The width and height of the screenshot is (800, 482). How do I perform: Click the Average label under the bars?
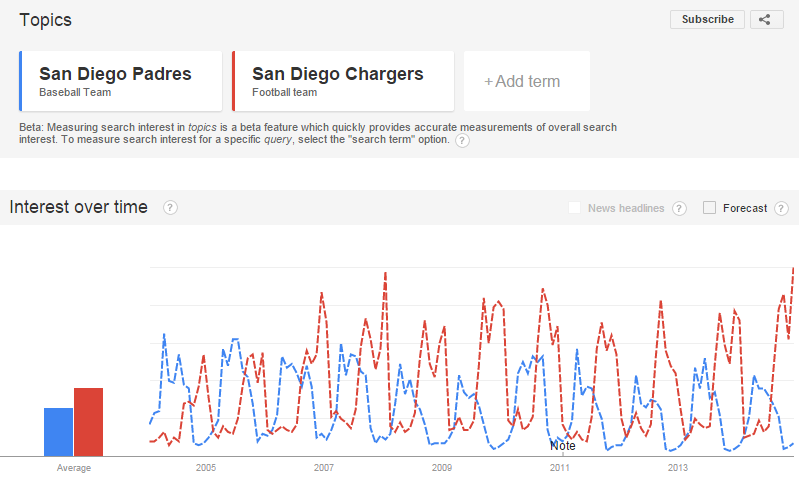[73, 468]
